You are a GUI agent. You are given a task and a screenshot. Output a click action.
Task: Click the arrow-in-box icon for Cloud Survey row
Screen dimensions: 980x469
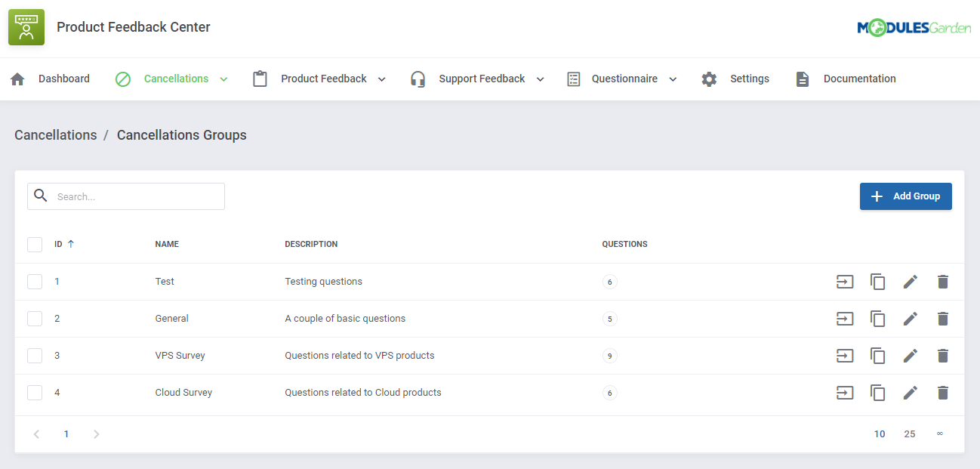pyautogui.click(x=845, y=392)
